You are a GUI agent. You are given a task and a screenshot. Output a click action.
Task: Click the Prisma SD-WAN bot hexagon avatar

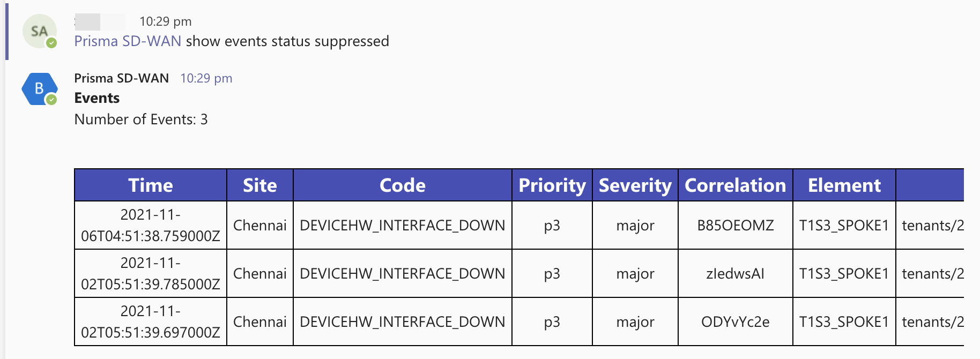(x=39, y=88)
